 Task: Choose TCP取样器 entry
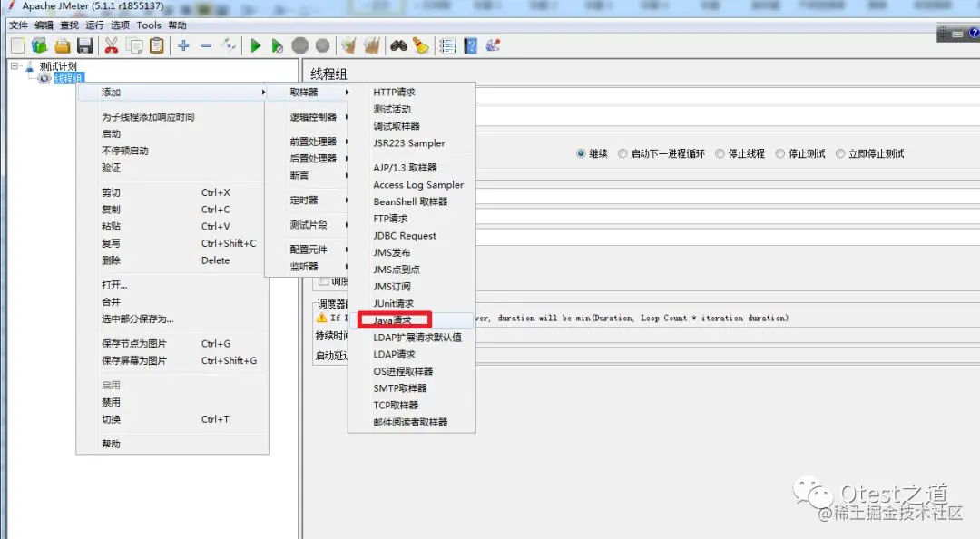click(412, 406)
